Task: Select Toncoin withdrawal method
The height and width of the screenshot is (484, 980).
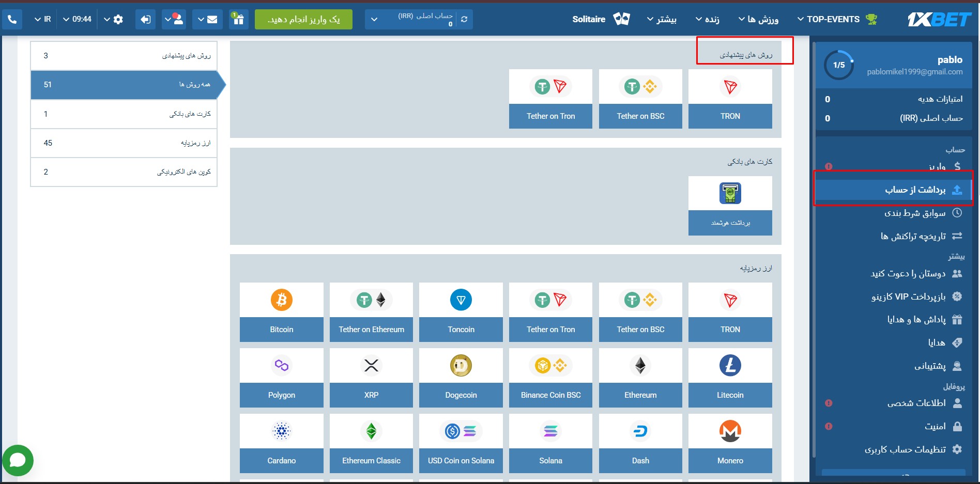Action: click(x=461, y=312)
